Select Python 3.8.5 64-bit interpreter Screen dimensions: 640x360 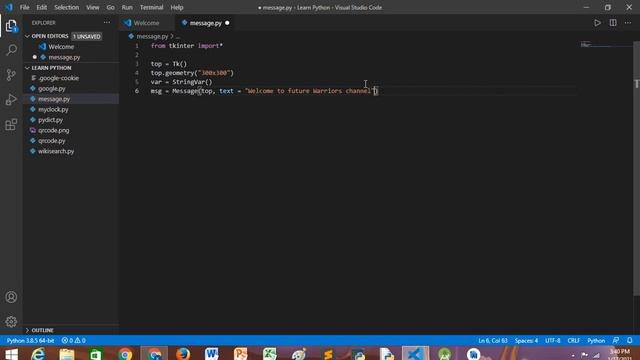pyautogui.click(x=31, y=340)
